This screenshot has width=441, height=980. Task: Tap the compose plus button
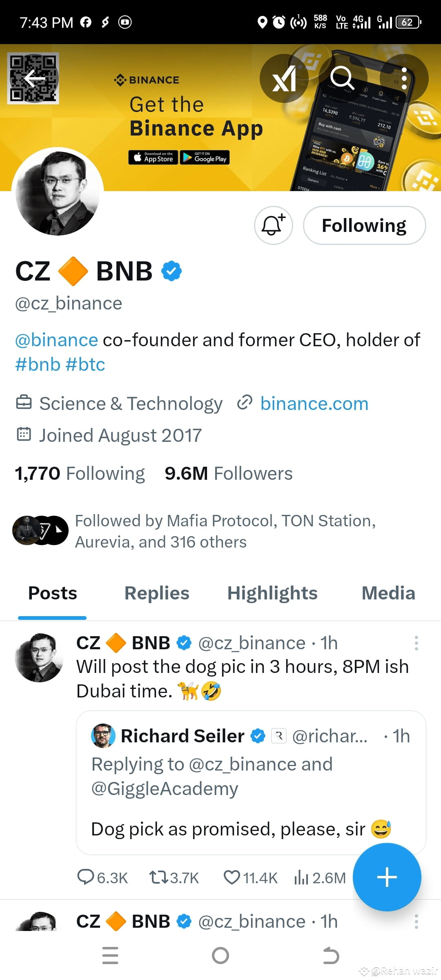click(x=387, y=877)
